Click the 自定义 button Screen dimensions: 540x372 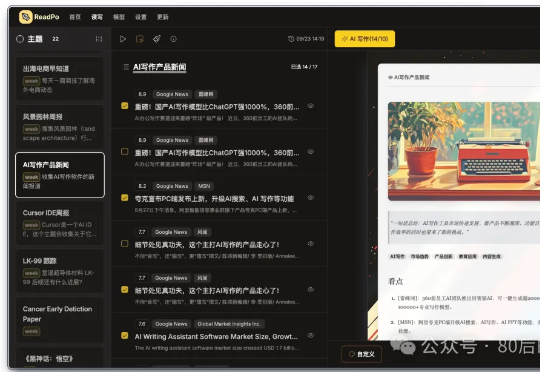tap(361, 354)
